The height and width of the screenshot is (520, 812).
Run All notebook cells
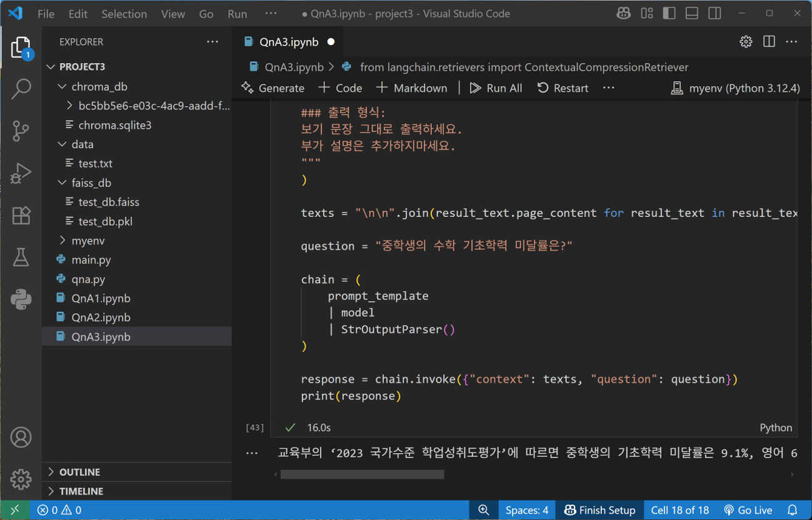pos(496,88)
